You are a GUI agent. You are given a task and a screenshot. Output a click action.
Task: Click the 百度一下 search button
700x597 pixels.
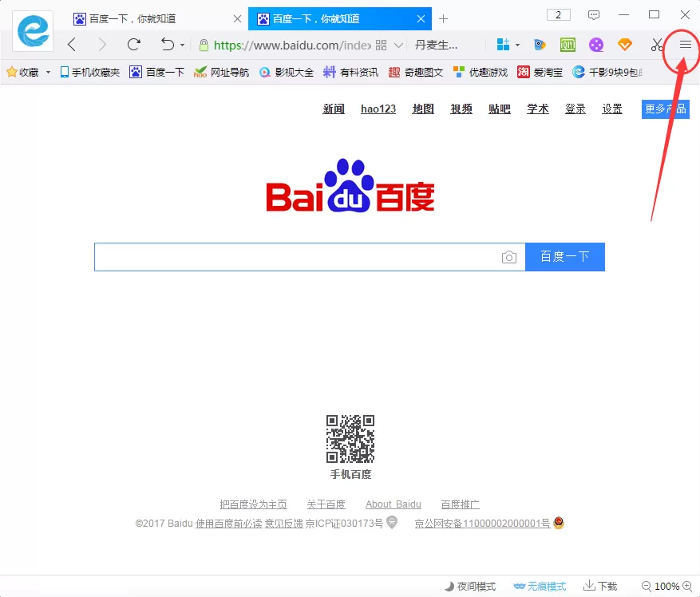point(565,257)
